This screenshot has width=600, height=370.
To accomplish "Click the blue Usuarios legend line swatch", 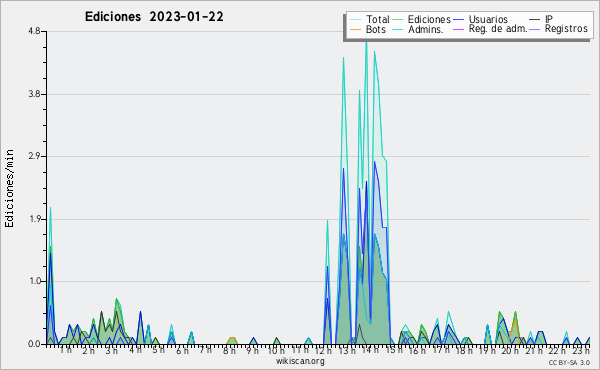I will (x=458, y=20).
